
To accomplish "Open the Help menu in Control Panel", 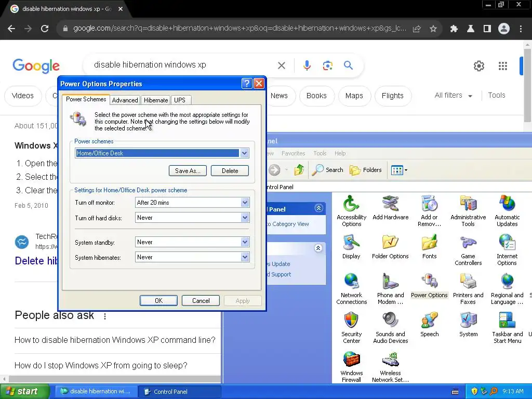I will click(340, 153).
